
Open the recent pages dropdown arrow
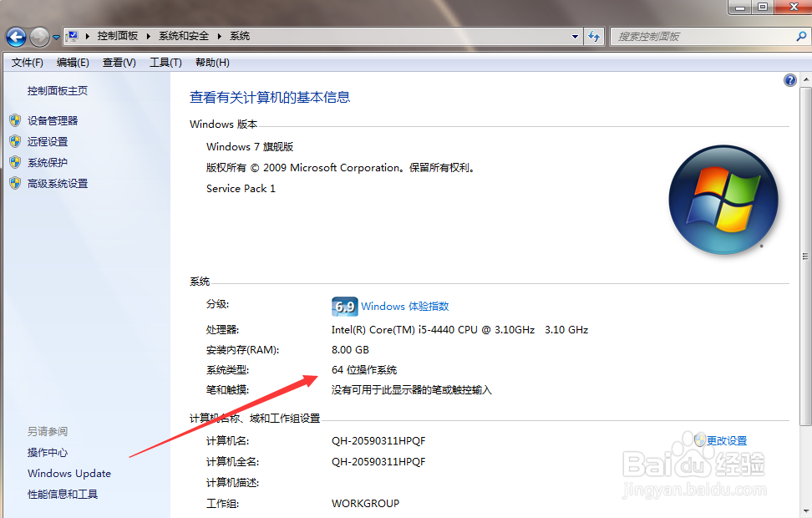pos(56,38)
